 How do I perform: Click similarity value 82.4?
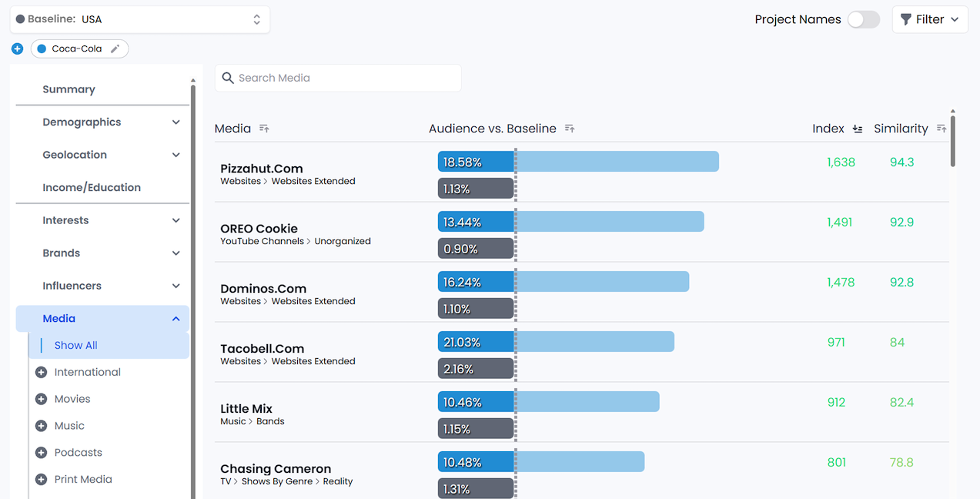pos(901,403)
